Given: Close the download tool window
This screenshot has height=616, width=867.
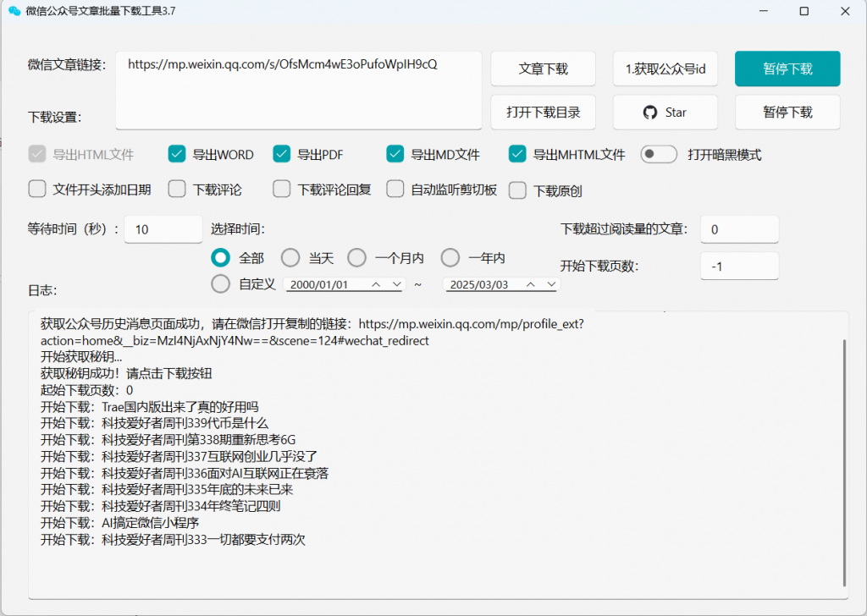Looking at the screenshot, I should click(845, 11).
